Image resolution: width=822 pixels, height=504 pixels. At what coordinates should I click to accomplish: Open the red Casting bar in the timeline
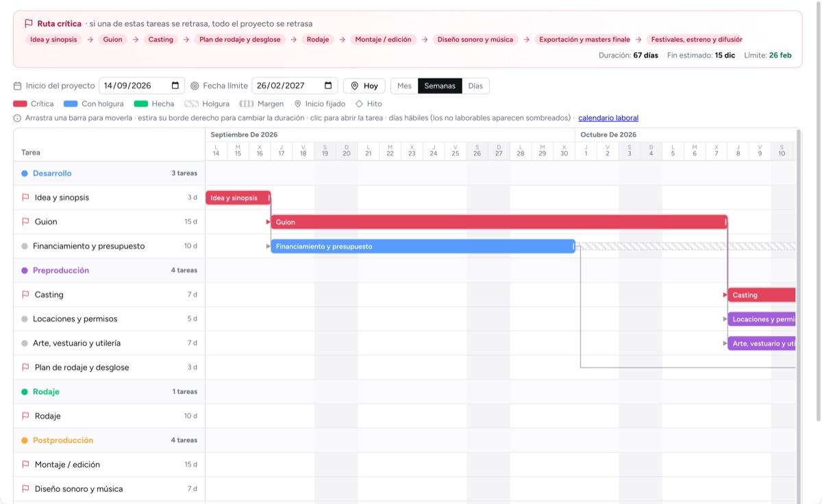(x=762, y=295)
